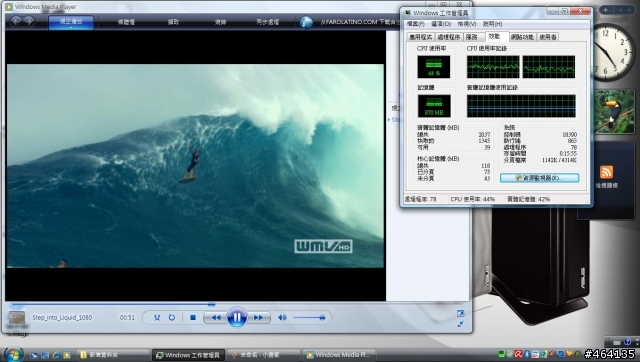This screenshot has height=362, width=640.
Task: Click the CPU usage 44% status bar text
Action: [473, 199]
